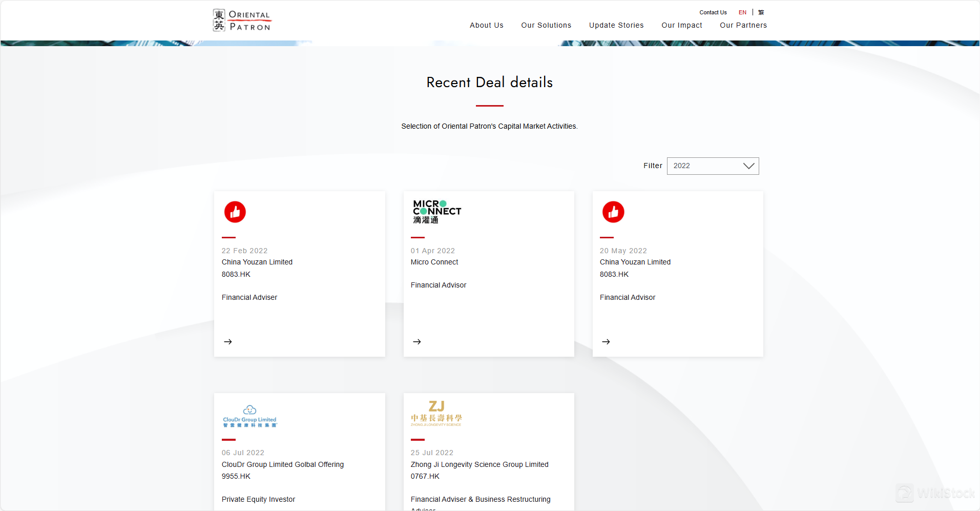Select the Micro Connect deal title
This screenshot has height=511, width=980.
click(x=434, y=262)
